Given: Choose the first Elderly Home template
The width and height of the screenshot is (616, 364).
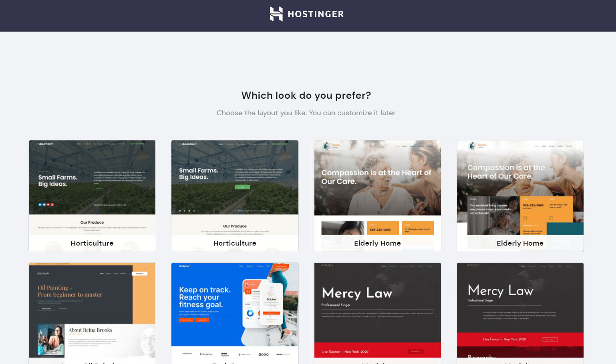Looking at the screenshot, I should (377, 196).
